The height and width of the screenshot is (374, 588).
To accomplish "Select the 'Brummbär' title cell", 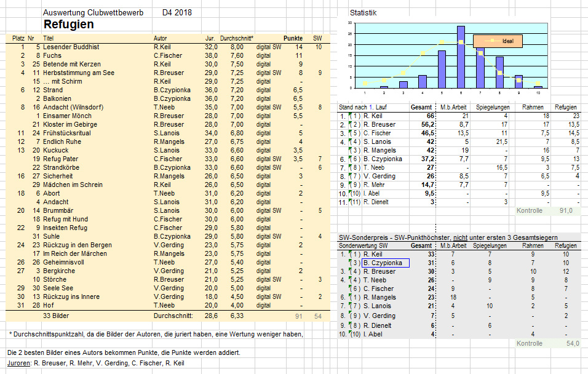I will [x=58, y=211].
